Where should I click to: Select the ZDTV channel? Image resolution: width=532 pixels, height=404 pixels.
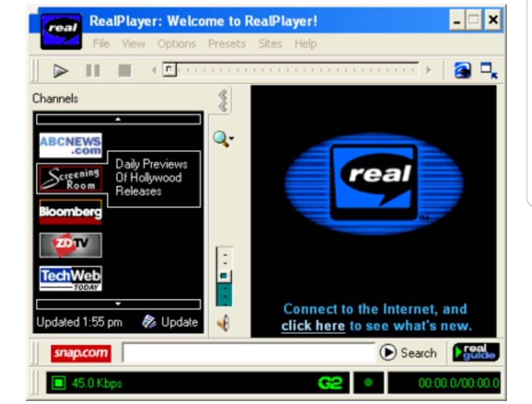[x=70, y=245]
